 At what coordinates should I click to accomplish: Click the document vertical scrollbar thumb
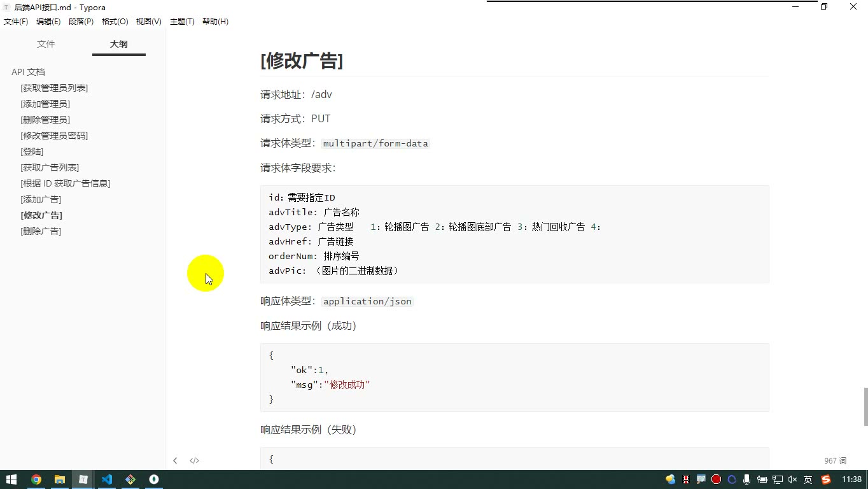[x=865, y=406]
